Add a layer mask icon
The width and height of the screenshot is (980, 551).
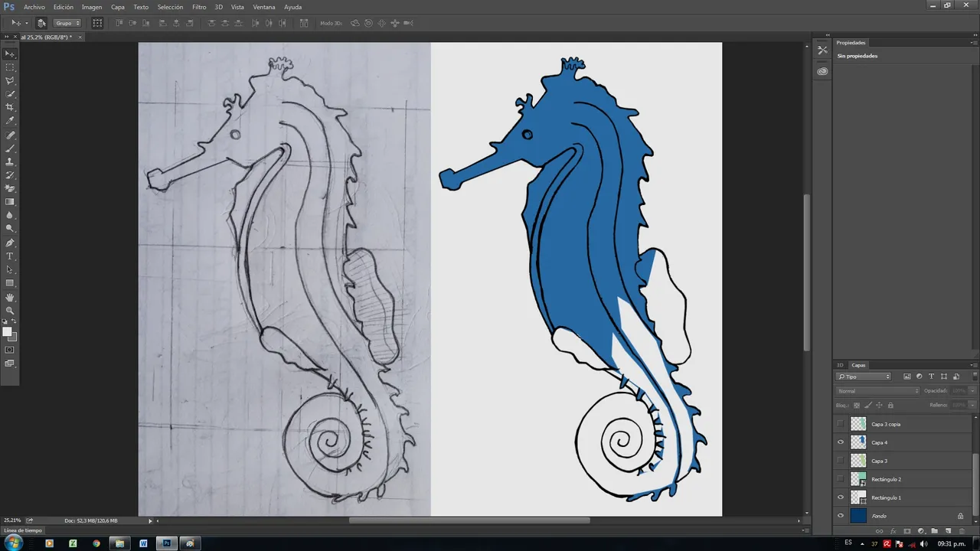point(906,531)
